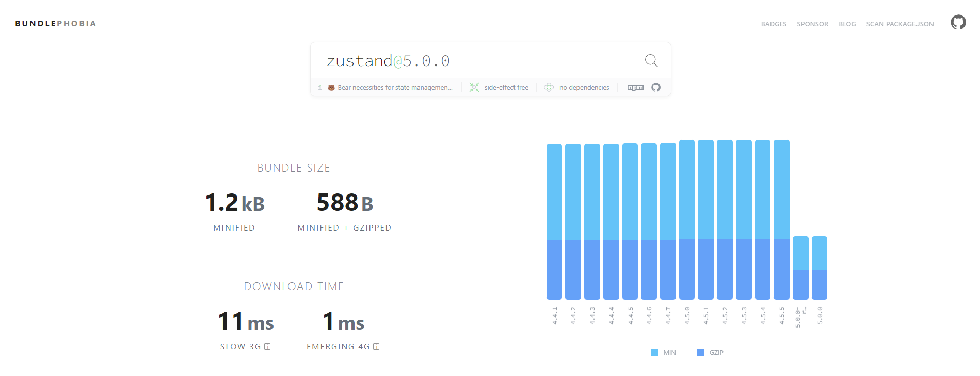Open the Slow 3G info tooltip icon

(x=267, y=347)
